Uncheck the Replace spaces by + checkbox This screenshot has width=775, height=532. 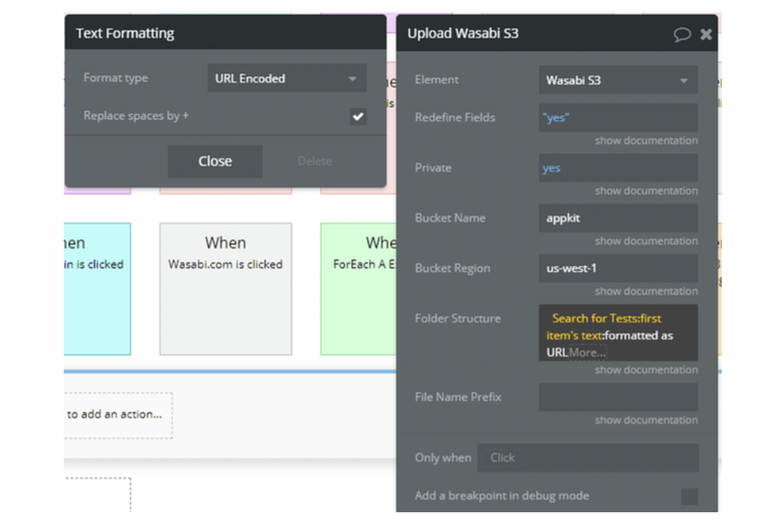coord(358,117)
